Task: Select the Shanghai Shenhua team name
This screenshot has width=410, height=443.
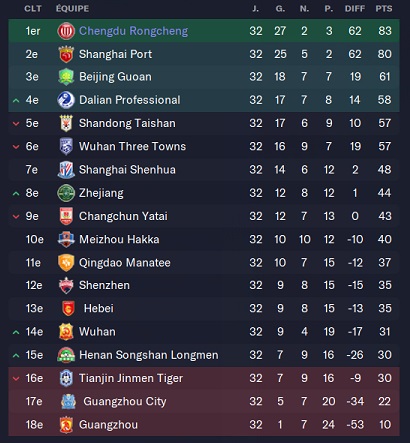Action: pyautogui.click(x=127, y=170)
